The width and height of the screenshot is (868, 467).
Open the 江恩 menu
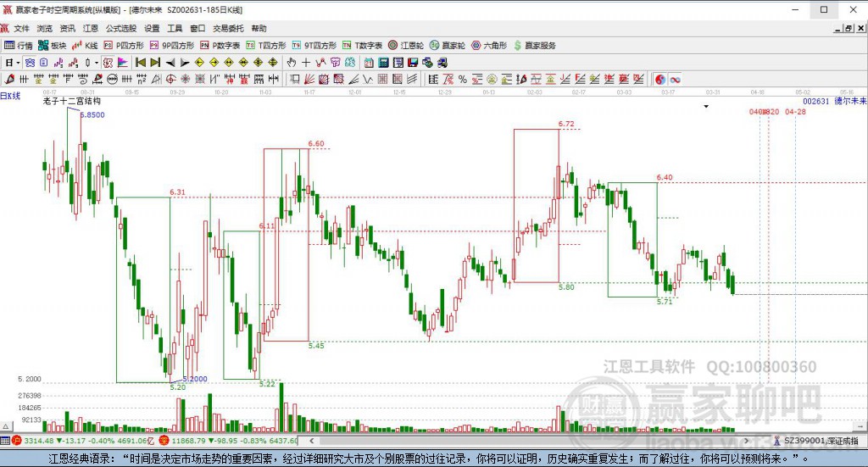pos(90,28)
